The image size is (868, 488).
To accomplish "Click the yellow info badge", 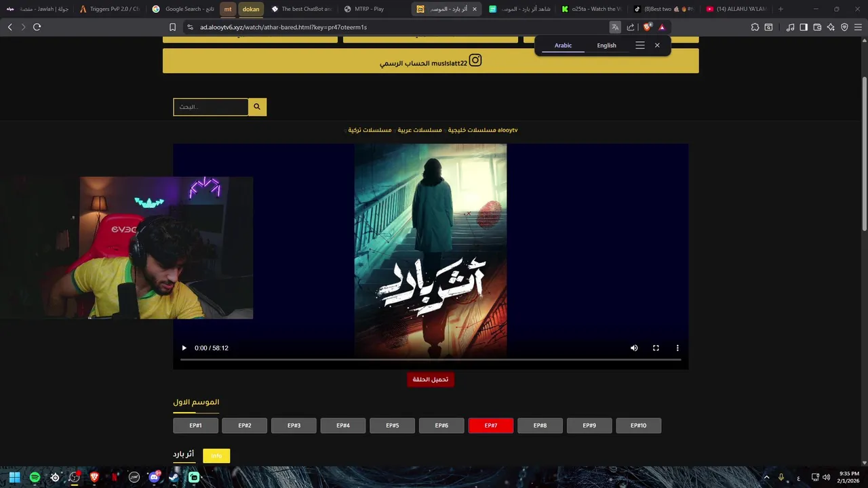I will (x=216, y=455).
